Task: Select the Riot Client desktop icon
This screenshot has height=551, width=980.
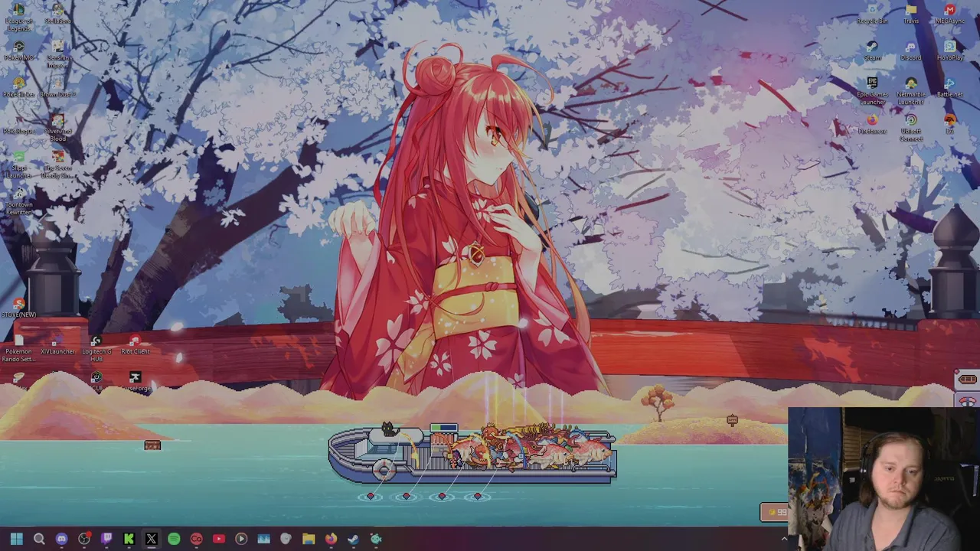Action: pos(136,346)
